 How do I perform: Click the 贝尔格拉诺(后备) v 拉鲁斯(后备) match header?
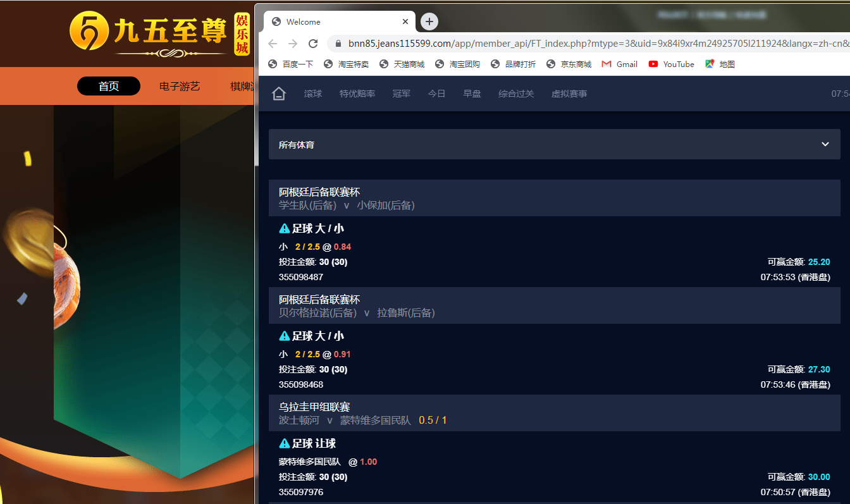tap(555, 305)
